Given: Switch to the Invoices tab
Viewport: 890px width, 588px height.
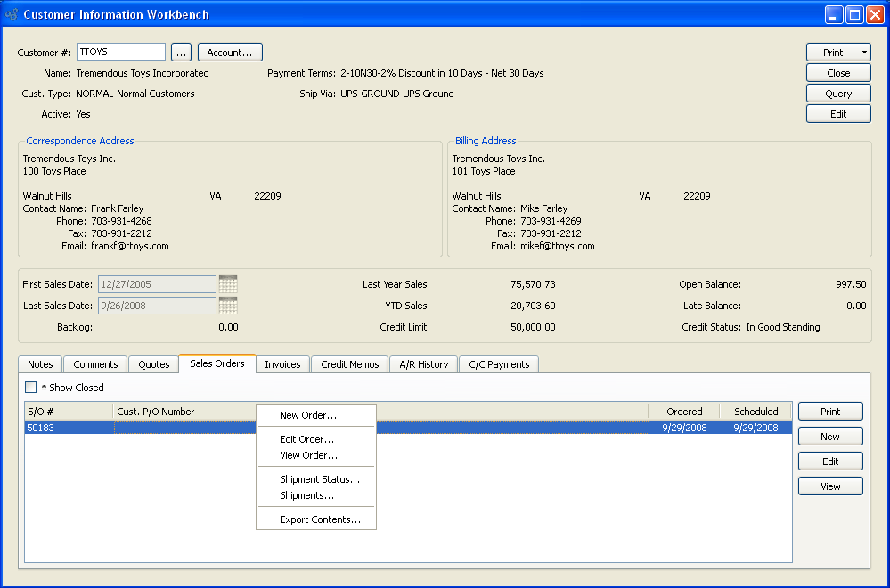Looking at the screenshot, I should tap(282, 364).
